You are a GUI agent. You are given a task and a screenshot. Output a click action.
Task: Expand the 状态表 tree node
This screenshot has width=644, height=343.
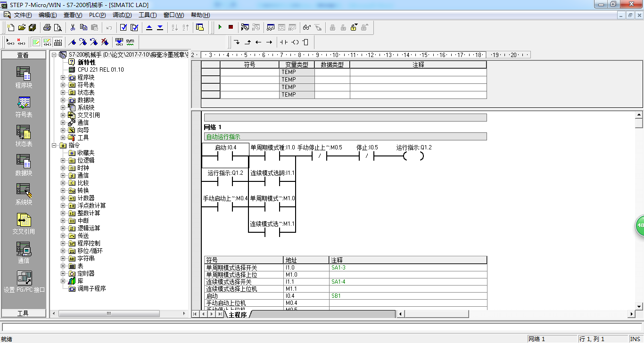(x=63, y=92)
